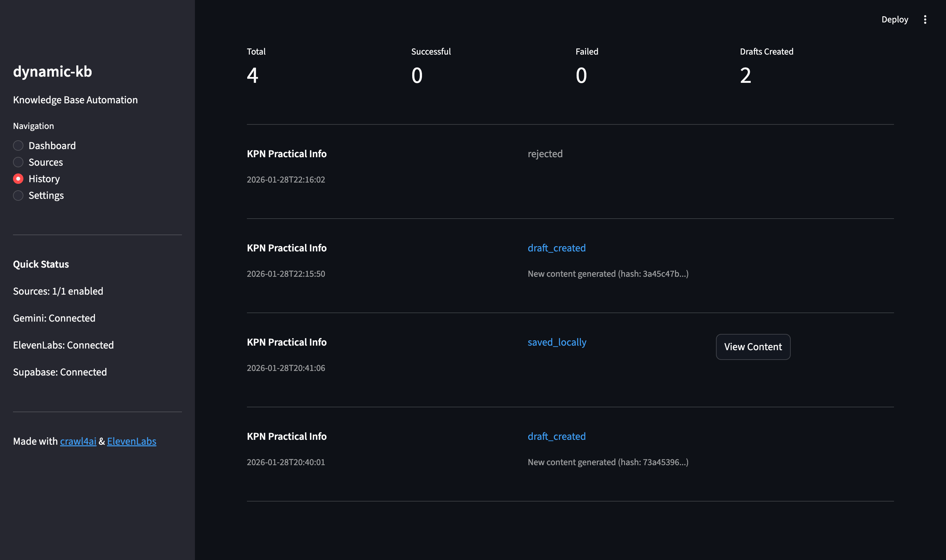Open the ElevenLabs link in footer
This screenshot has width=946, height=560.
point(131,441)
